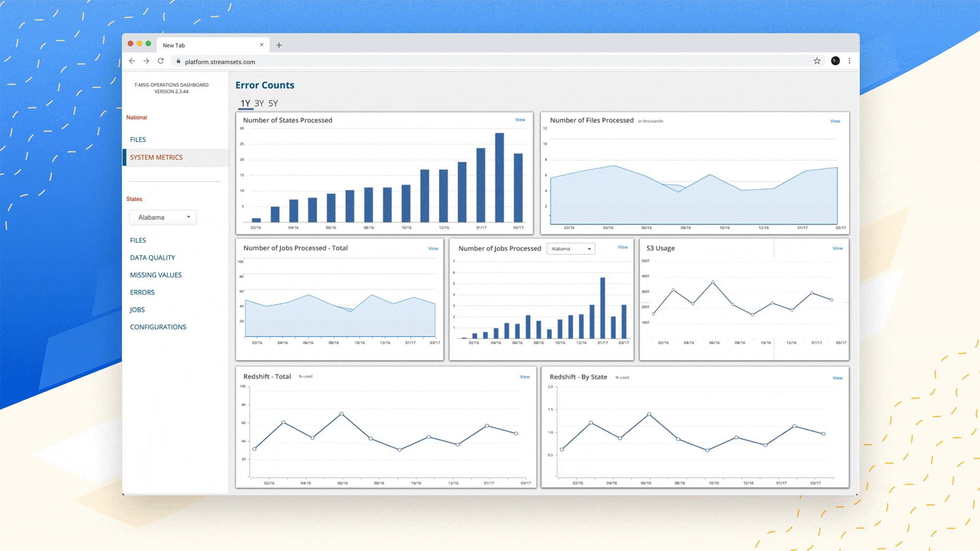Open View for S3 Usage chart

[x=837, y=248]
